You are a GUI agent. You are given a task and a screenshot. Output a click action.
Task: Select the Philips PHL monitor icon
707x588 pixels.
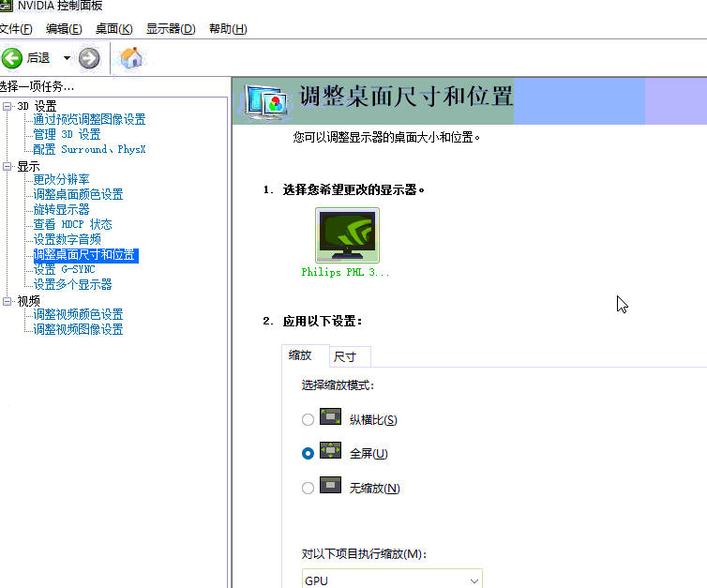point(348,234)
